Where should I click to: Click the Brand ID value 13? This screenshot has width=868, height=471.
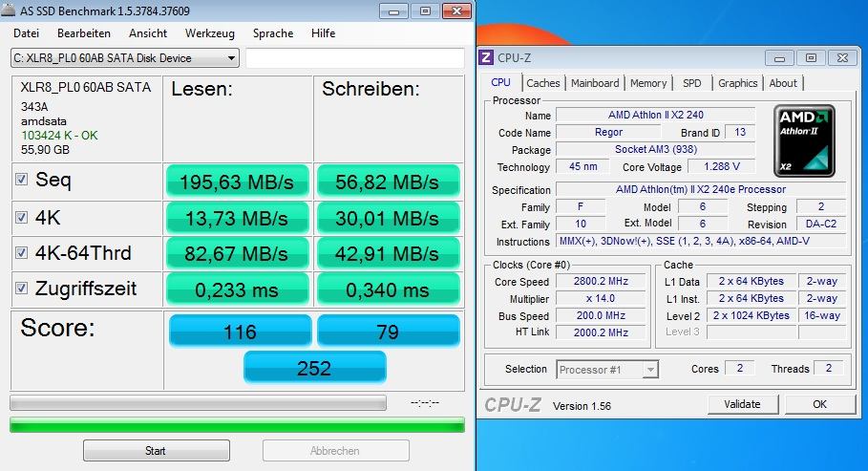[740, 132]
